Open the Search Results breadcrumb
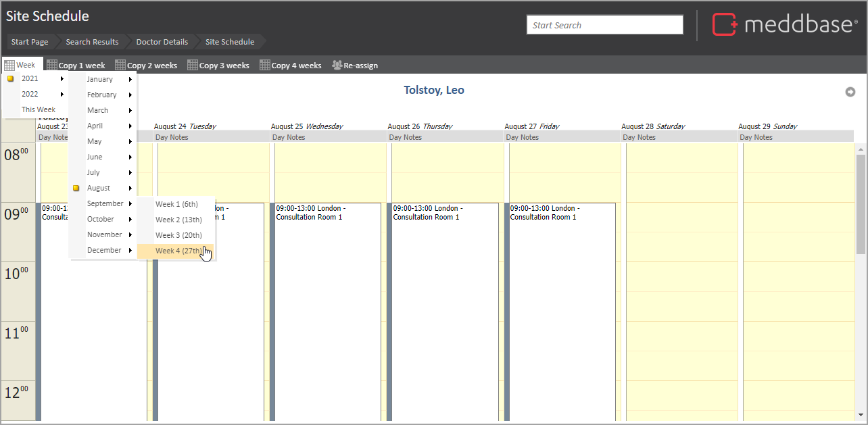Viewport: 868px width, 425px height. pos(92,42)
